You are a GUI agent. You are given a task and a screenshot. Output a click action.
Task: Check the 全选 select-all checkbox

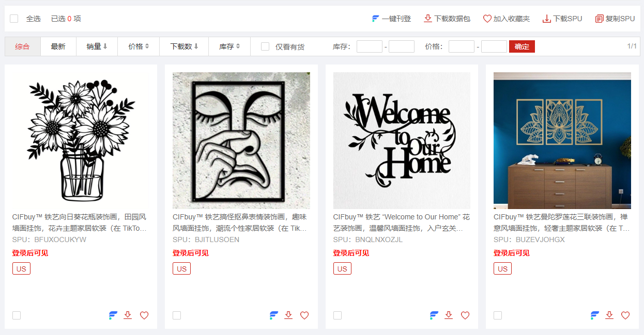[14, 19]
